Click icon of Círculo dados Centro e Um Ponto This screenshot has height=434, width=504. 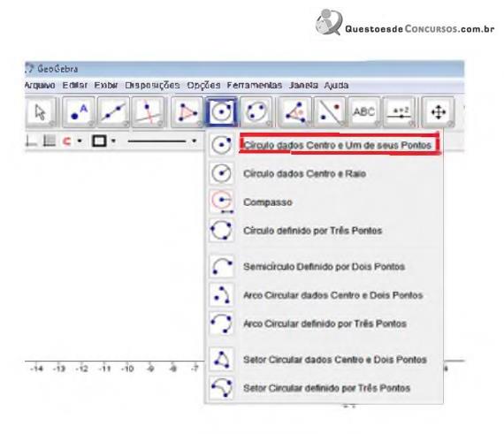coord(221,145)
